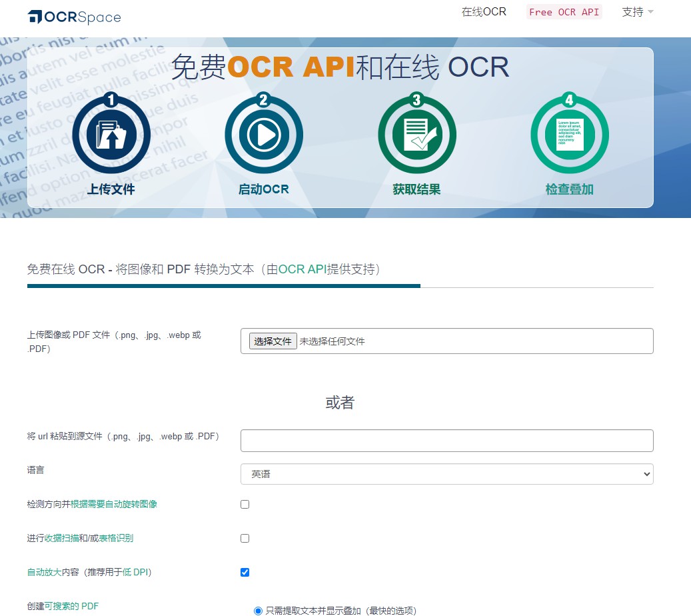Open the 低 DPI link
This screenshot has width=691, height=616.
pos(135,572)
